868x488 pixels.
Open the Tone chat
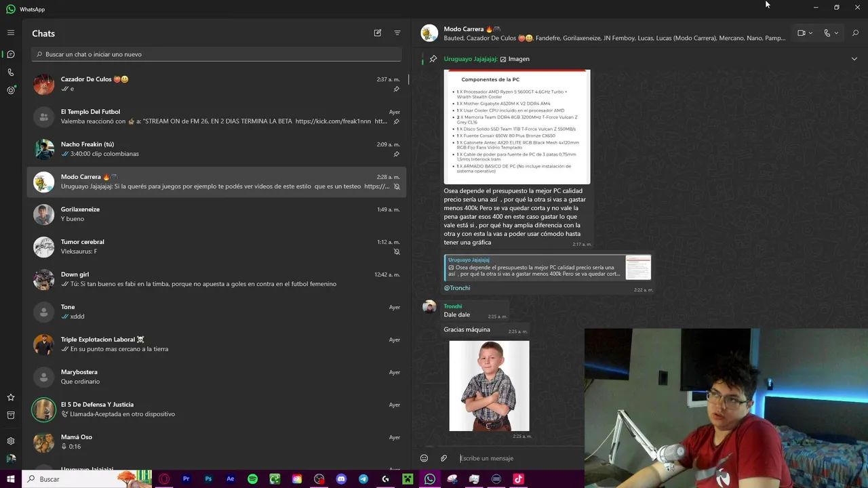click(x=216, y=312)
